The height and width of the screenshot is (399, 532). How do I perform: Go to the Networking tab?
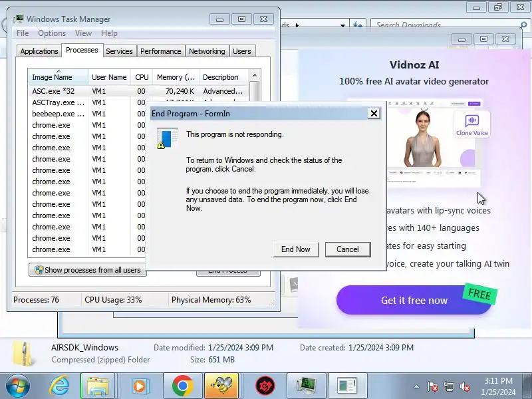click(207, 51)
